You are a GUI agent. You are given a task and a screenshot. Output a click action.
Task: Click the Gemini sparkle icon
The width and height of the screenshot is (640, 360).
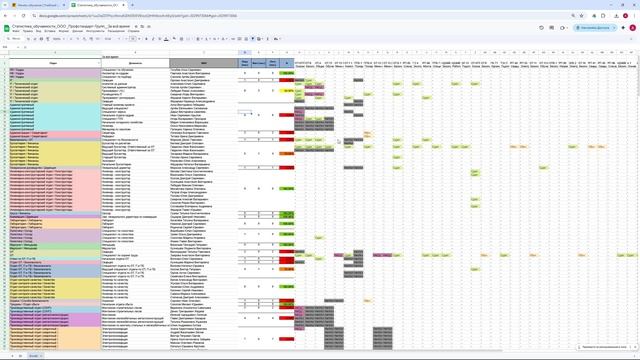(623, 28)
